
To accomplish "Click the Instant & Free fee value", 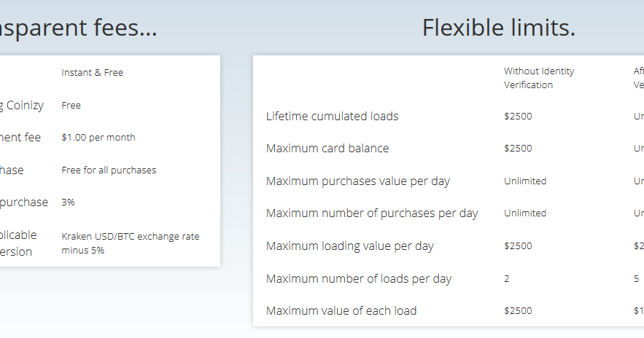I will click(92, 73).
